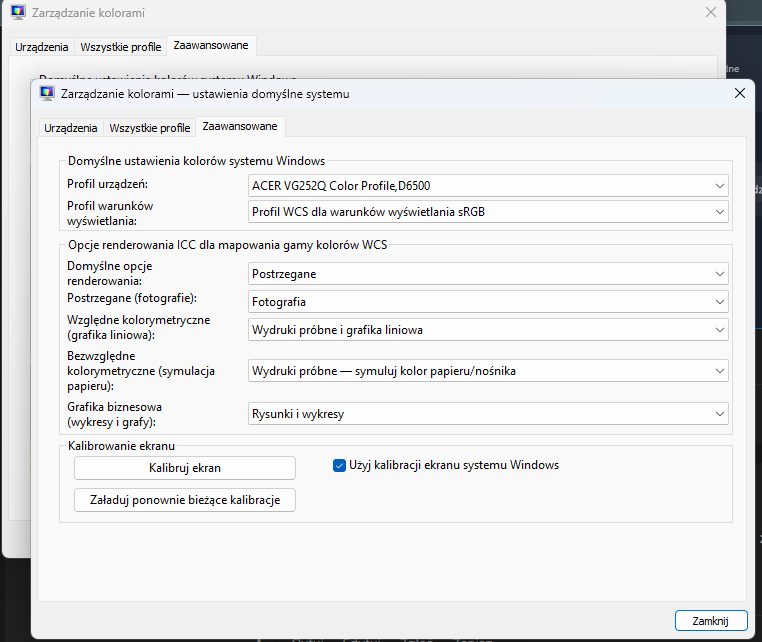
Task: Expand Względne kolorymetryczne dropdown
Action: click(488, 330)
